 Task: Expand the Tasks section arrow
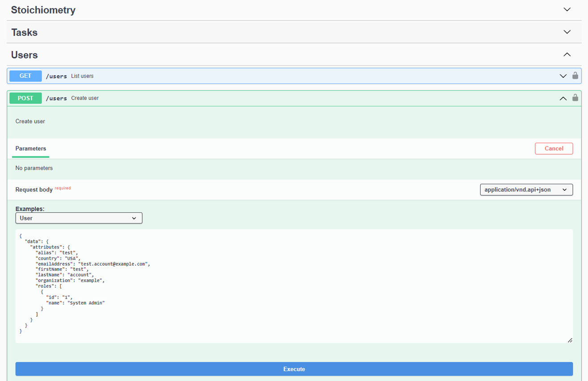(x=567, y=32)
